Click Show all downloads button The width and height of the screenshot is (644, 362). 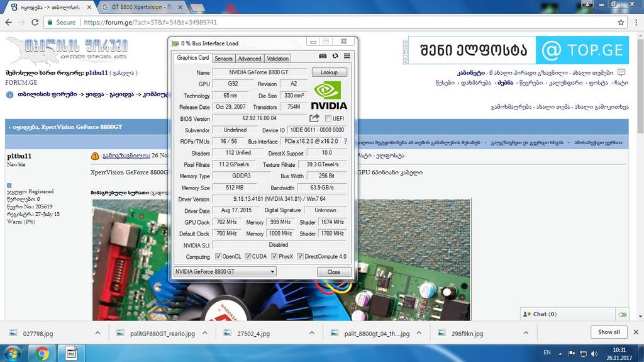(609, 332)
